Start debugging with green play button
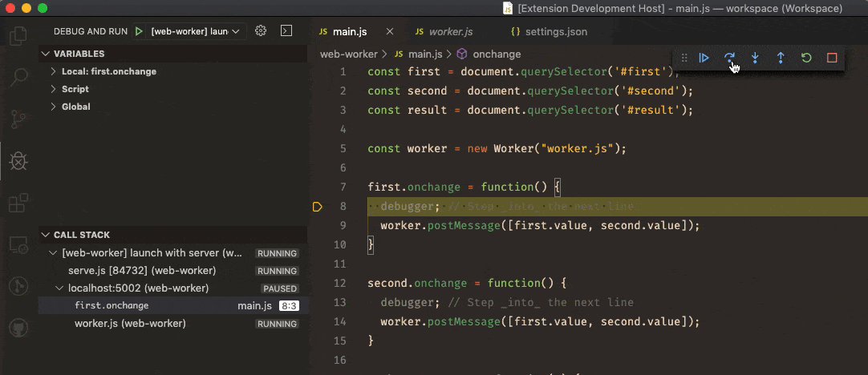 coord(140,31)
